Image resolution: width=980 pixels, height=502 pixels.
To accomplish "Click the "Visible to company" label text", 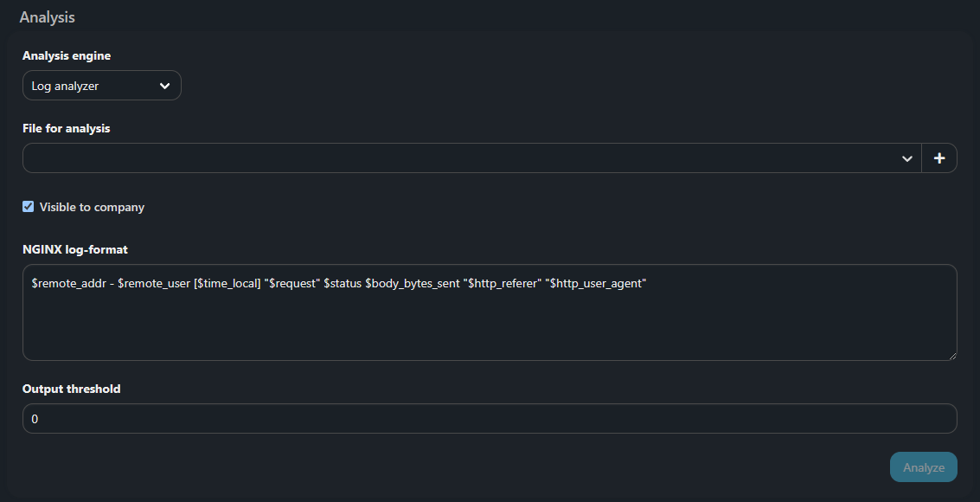I will [x=92, y=208].
